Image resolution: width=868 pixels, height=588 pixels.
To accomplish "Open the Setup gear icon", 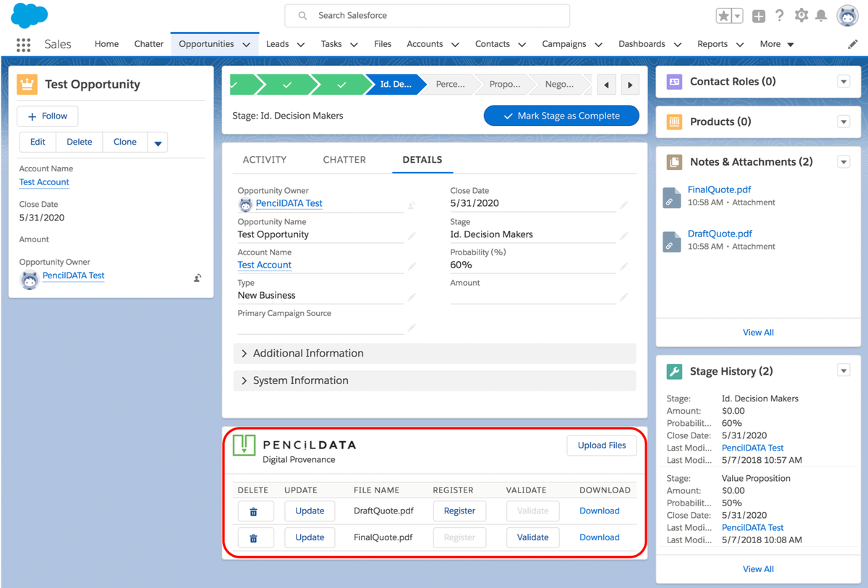I will point(801,15).
